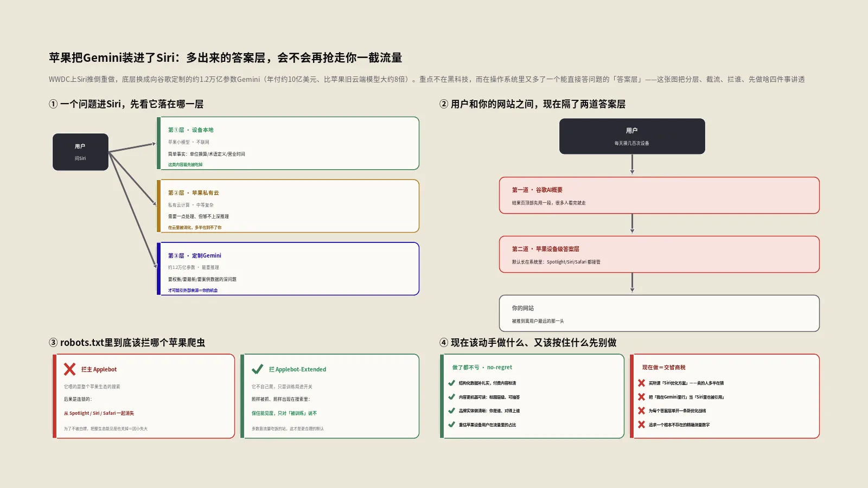Click section heading ③ robots.txt里到底该拦哪个苹果爬虫
The image size is (868, 488).
(x=127, y=343)
